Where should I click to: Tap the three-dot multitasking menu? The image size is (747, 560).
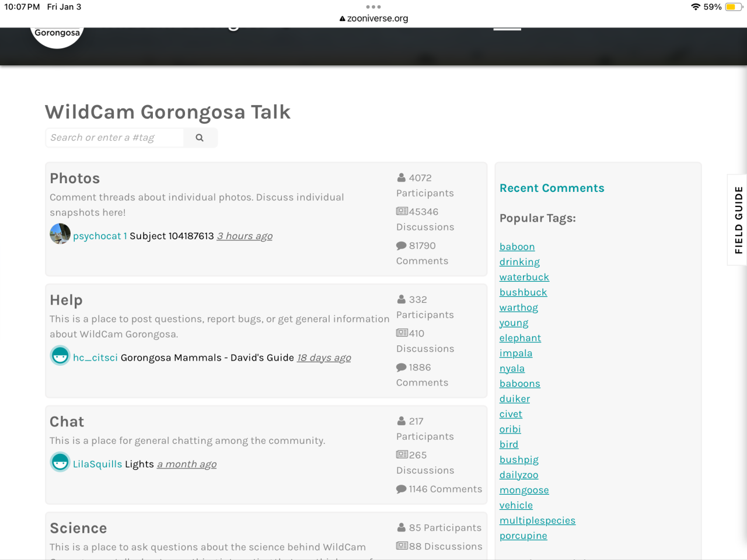(373, 7)
